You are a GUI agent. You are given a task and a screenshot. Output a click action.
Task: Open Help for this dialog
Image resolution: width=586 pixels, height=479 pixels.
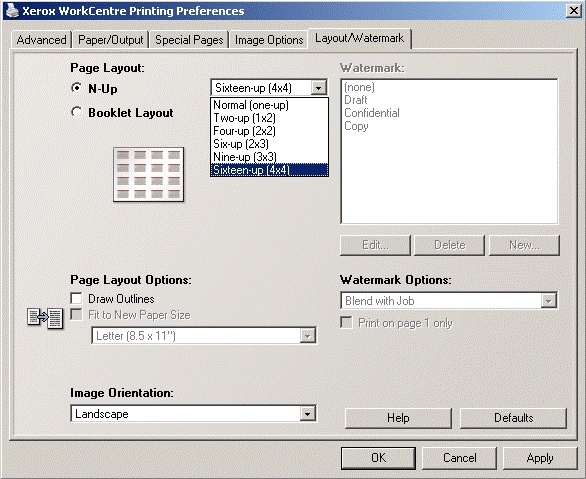coord(398,418)
